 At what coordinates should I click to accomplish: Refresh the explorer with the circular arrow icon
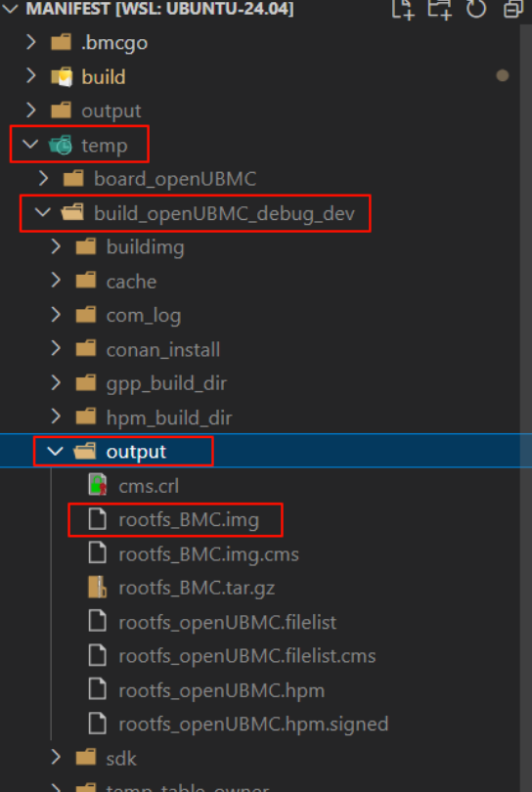coord(476,9)
